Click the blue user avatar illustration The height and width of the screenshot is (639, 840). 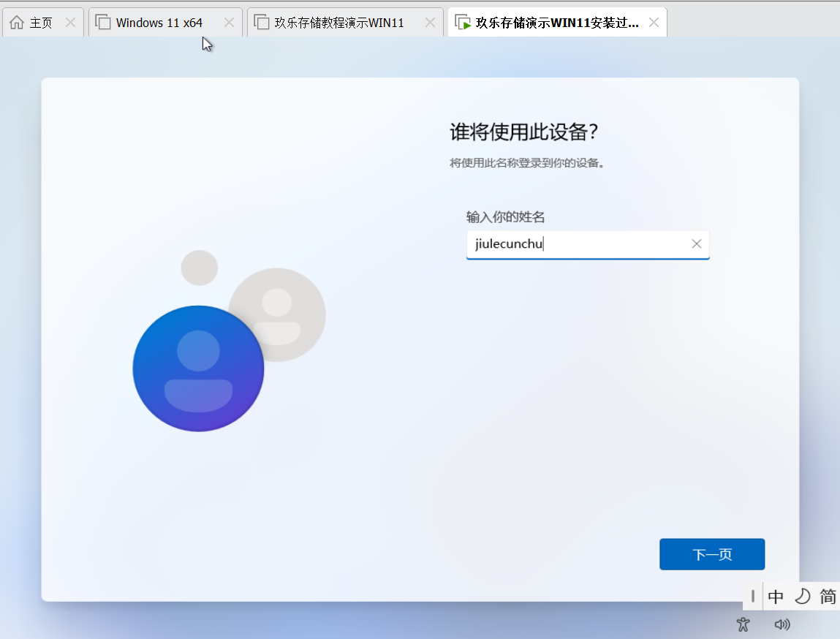point(198,368)
